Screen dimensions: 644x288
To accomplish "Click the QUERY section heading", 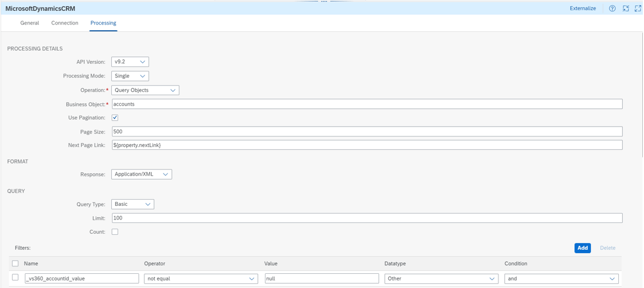I will pos(16,191).
